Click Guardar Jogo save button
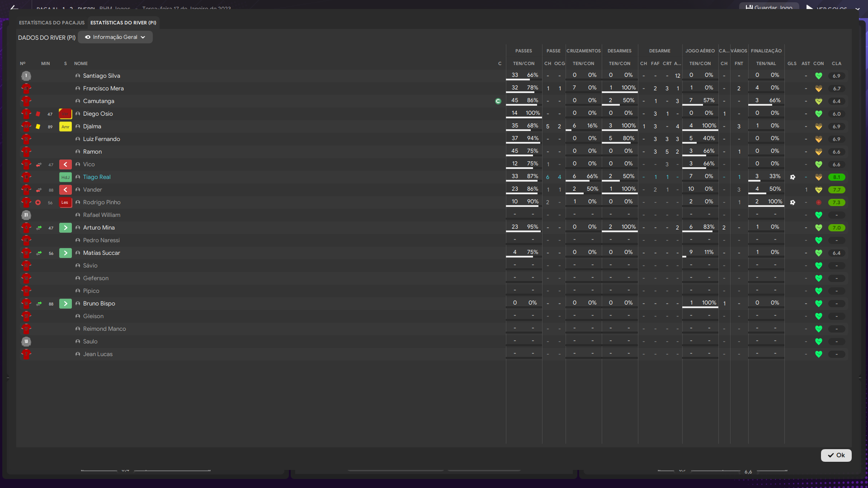 coord(769,7)
